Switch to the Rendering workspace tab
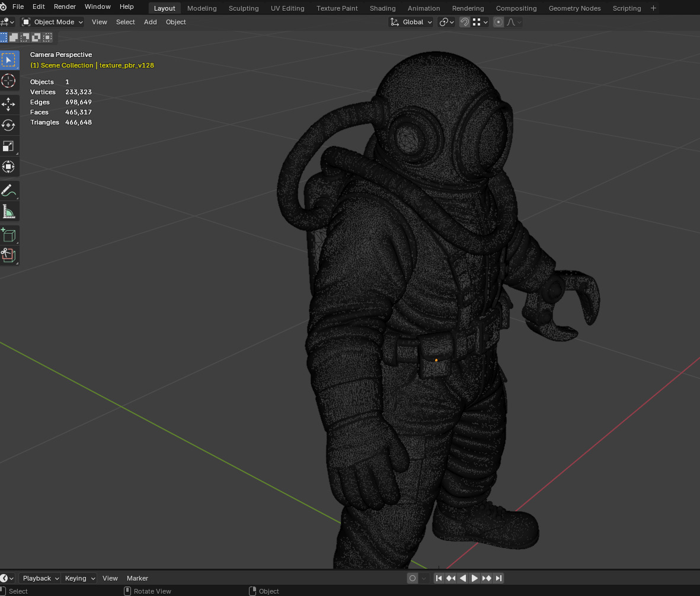The height and width of the screenshot is (596, 700). (468, 8)
